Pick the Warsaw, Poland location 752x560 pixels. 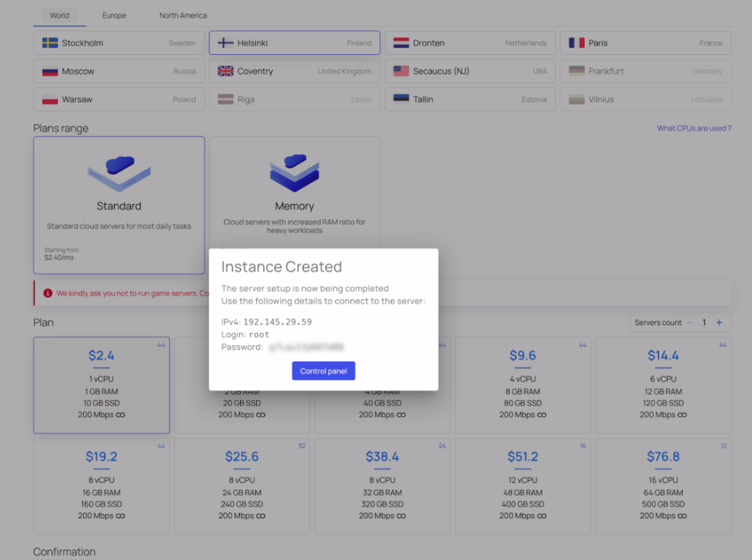click(119, 100)
